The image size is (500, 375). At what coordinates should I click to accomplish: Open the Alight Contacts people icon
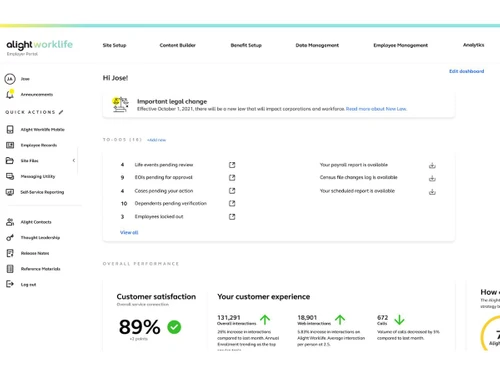click(10, 222)
